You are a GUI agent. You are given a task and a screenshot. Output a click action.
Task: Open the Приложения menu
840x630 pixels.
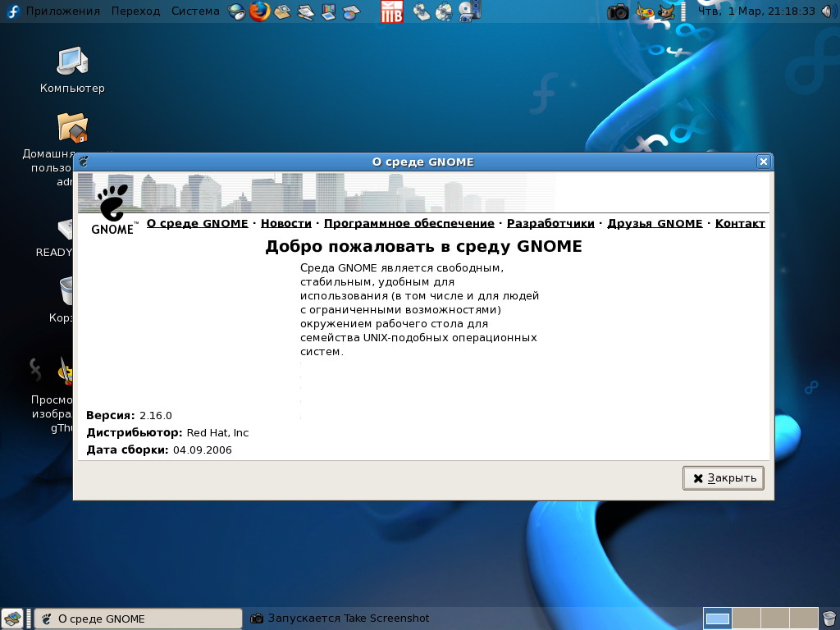pos(62,11)
